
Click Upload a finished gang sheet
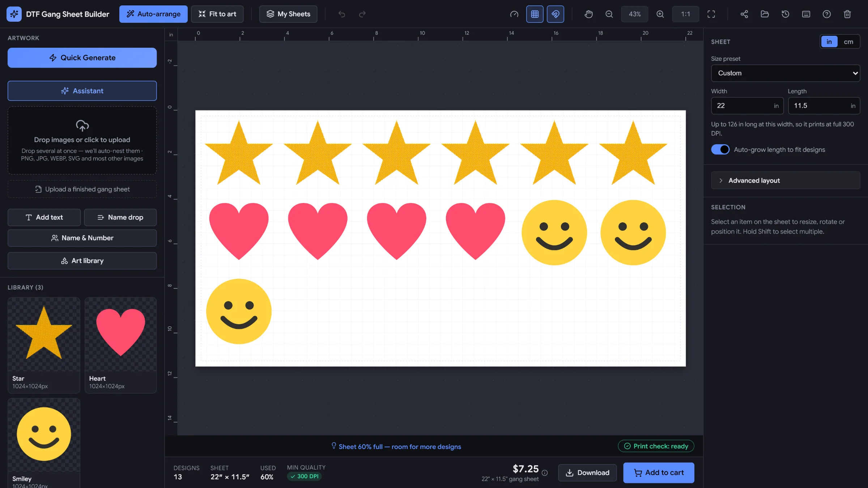click(x=82, y=189)
